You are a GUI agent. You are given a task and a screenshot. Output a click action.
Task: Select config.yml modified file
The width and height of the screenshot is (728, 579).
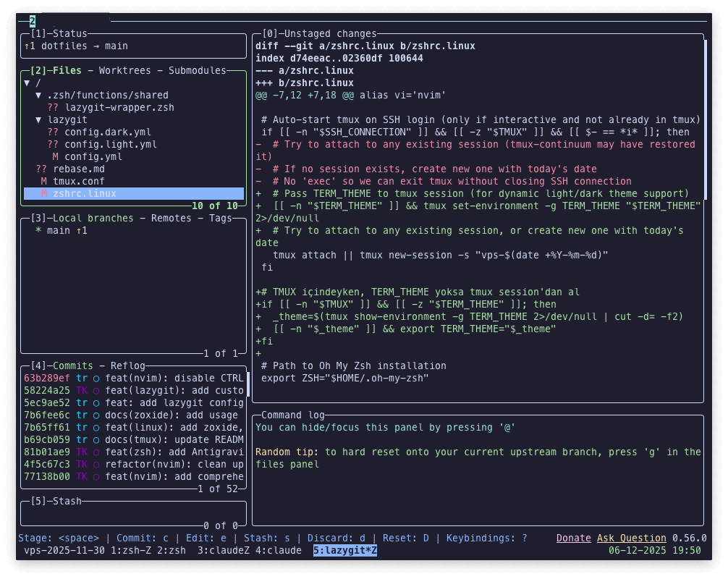tap(93, 157)
